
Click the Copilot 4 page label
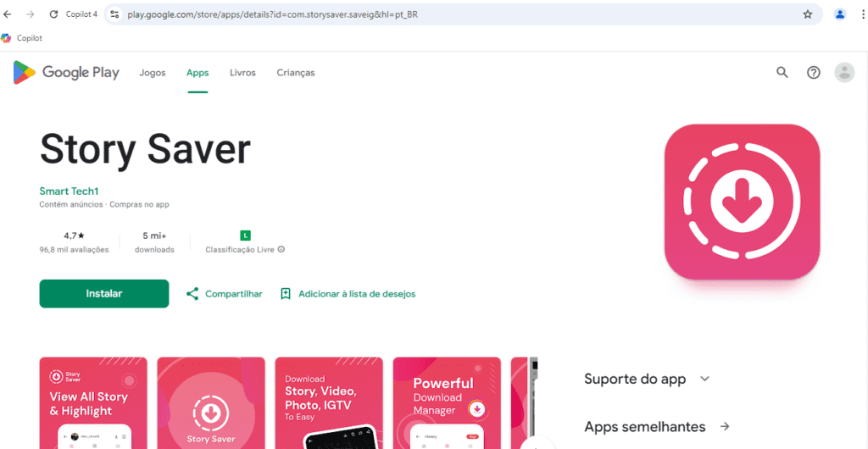[81, 14]
